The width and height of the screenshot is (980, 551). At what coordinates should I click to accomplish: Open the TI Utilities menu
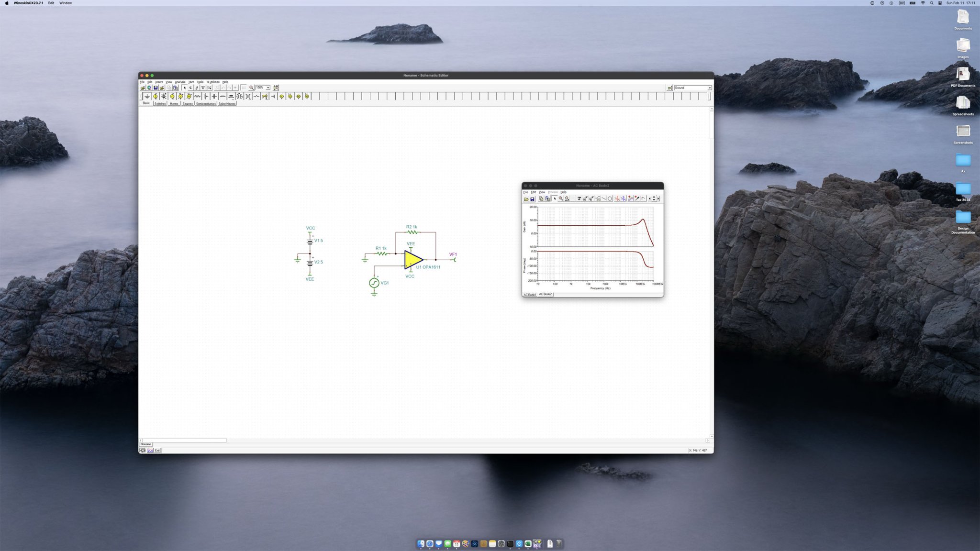[x=213, y=82]
